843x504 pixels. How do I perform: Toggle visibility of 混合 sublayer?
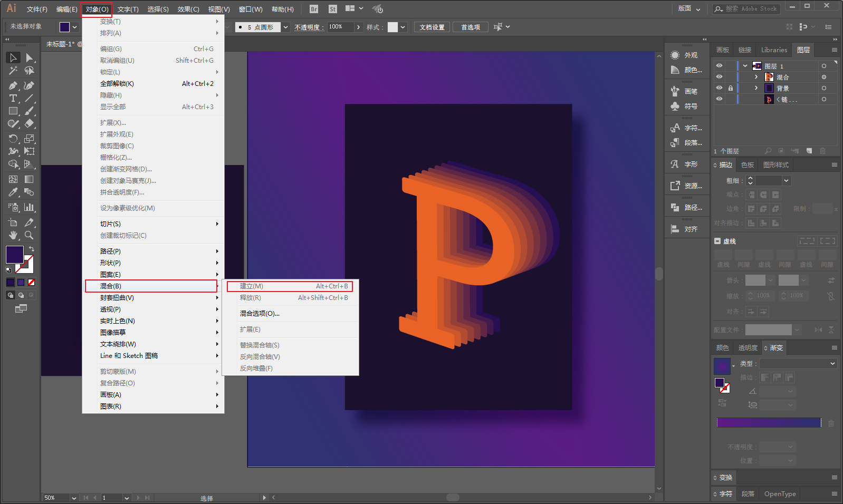click(719, 77)
